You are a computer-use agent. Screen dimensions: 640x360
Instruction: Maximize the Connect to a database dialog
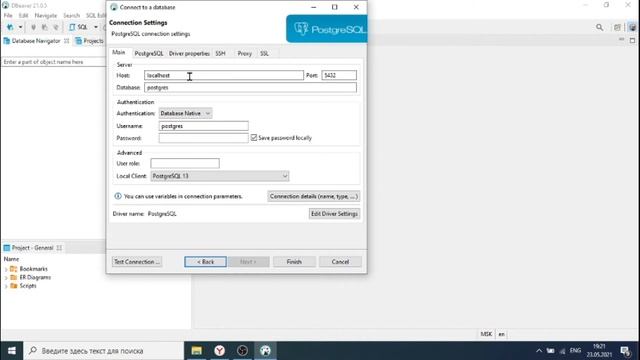coord(334,7)
